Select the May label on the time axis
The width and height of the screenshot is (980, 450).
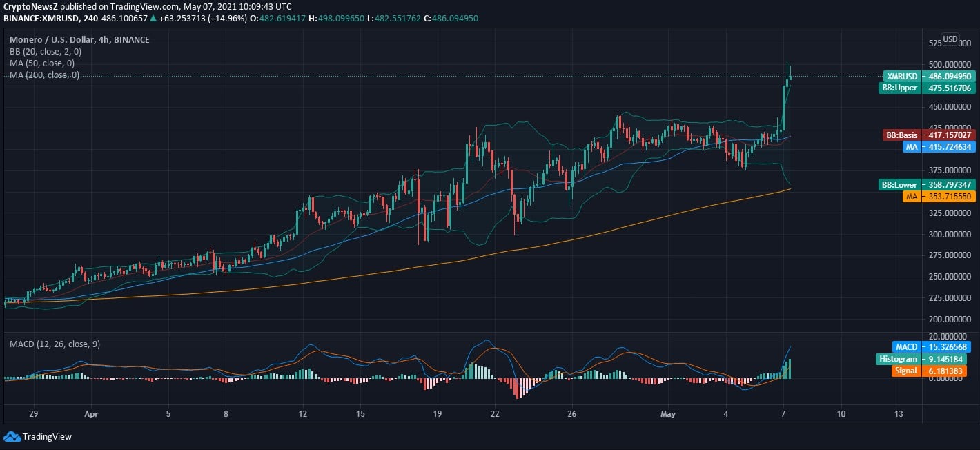[667, 415]
